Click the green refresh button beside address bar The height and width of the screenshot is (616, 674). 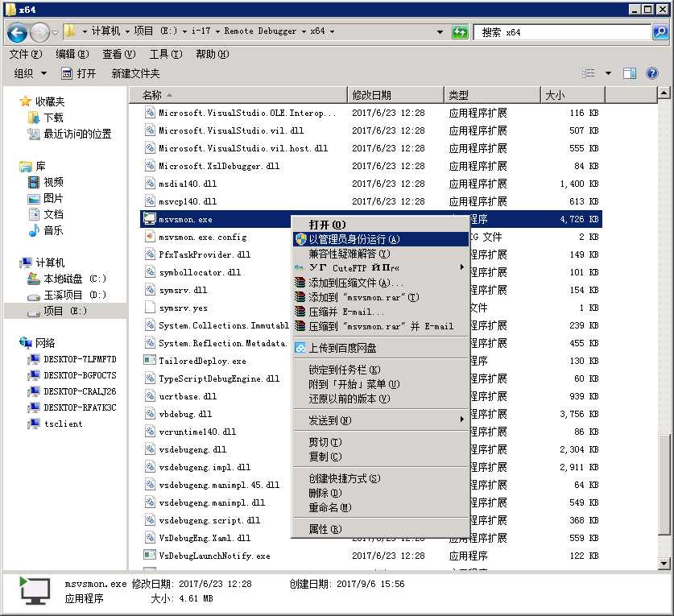click(x=460, y=32)
